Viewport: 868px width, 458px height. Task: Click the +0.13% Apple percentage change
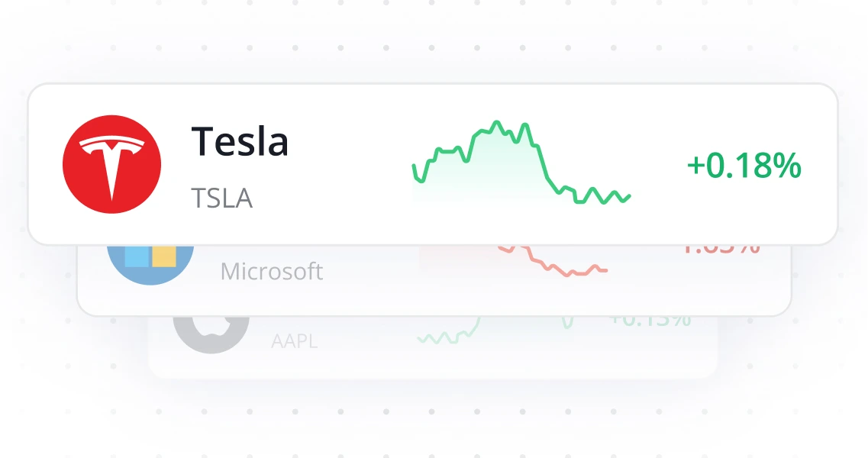[647, 321]
